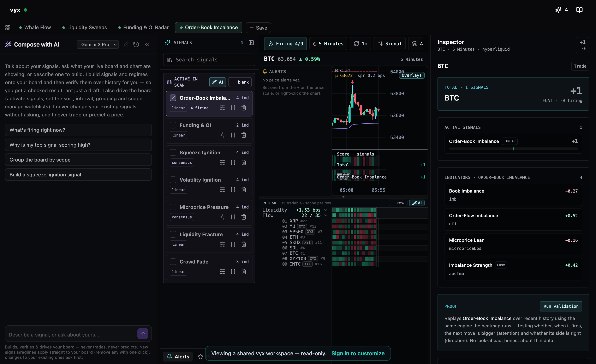Enable the Liquidity Fracture signal

[x=173, y=235]
